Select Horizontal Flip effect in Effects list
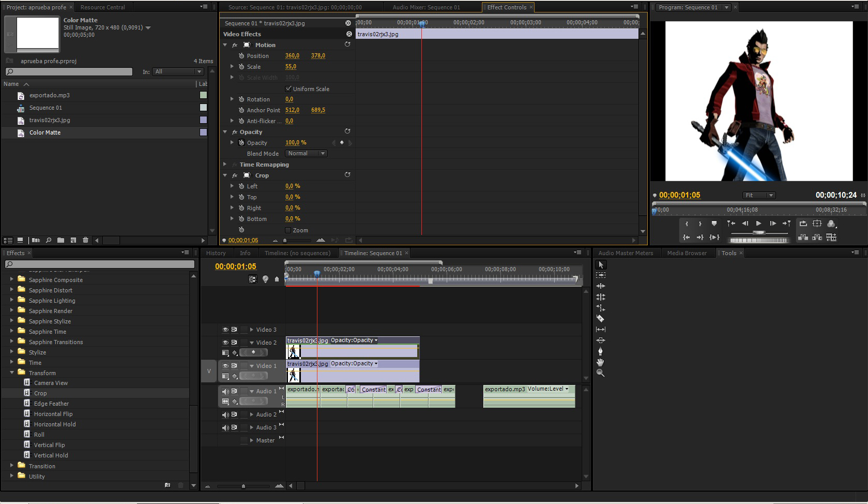Screen dimensions: 868x504 click(53, 414)
